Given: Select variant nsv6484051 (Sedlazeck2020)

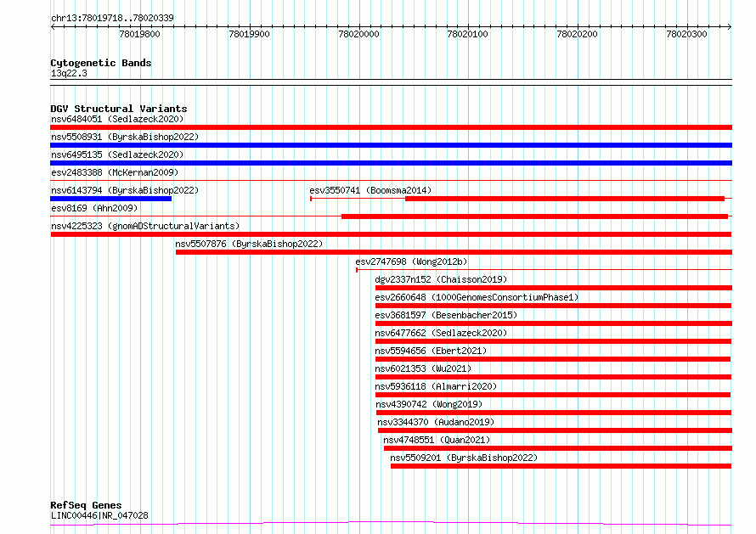Looking at the screenshot, I should point(117,119).
